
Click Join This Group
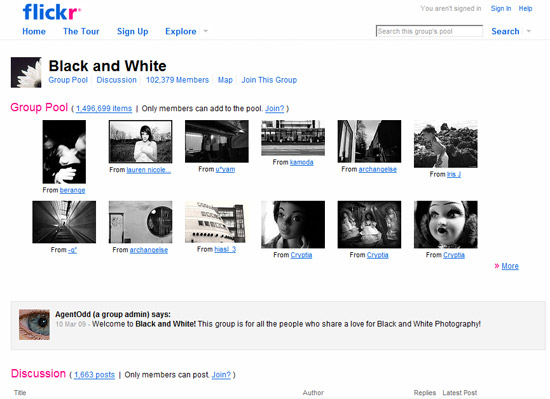(269, 80)
